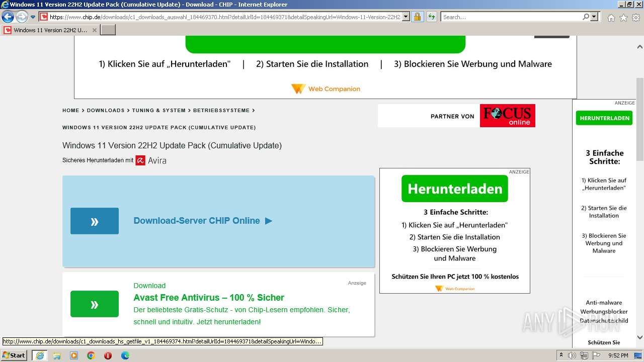The image size is (644, 362).
Task: Click the page scrollbar up arrow
Action: 640,47
